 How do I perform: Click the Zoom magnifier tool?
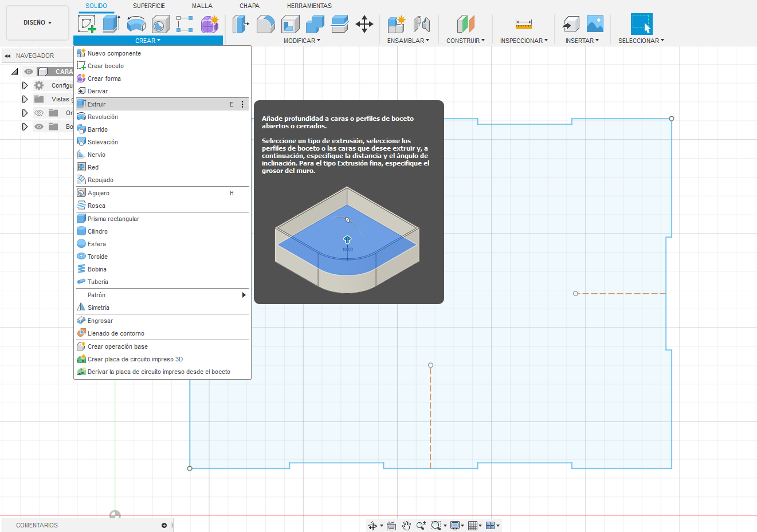pos(421,526)
